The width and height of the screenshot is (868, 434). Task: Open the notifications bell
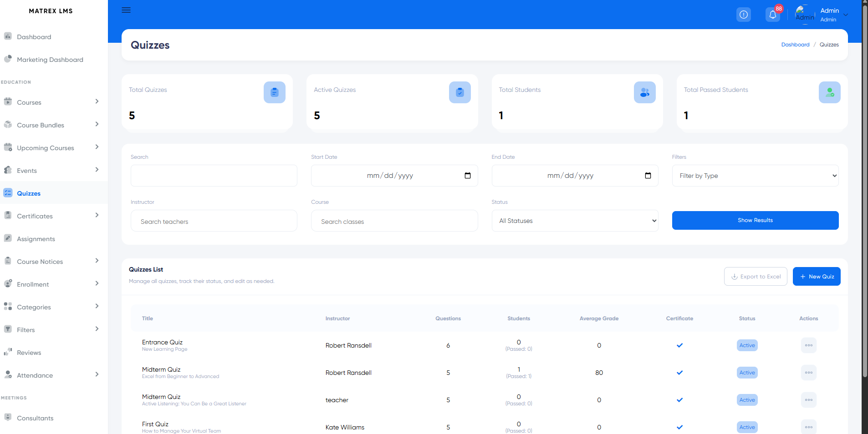coord(773,15)
